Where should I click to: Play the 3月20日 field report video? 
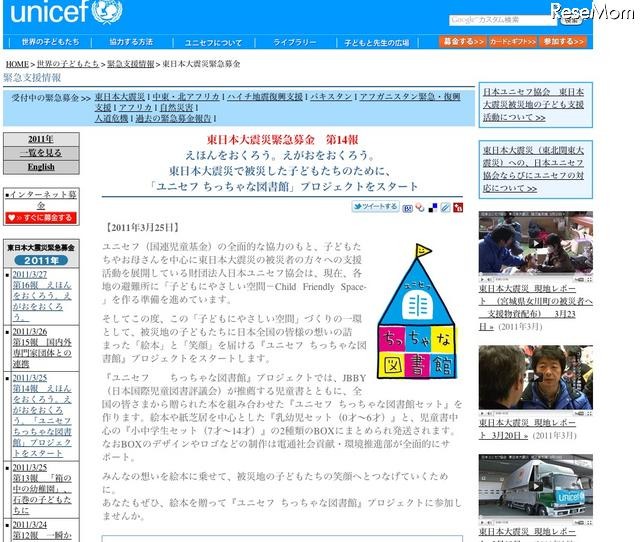pyautogui.click(x=536, y=380)
